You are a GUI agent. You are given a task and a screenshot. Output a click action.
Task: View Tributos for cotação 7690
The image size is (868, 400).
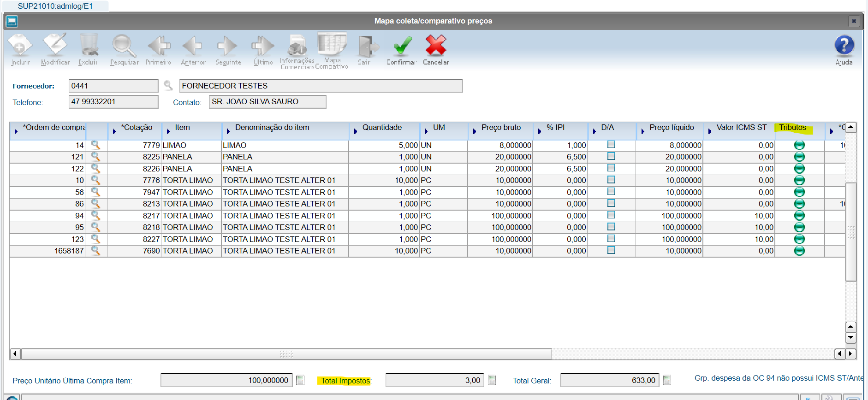[799, 251]
